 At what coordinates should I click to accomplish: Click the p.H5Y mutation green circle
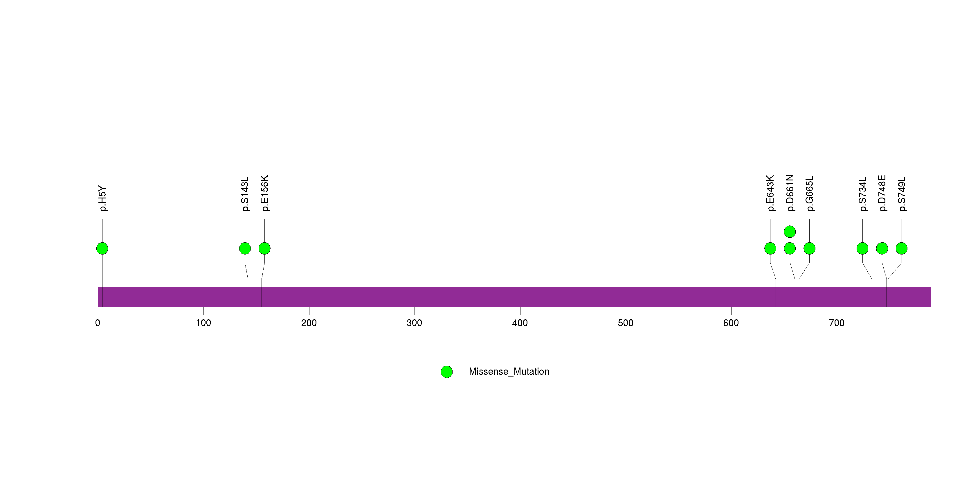(102, 248)
